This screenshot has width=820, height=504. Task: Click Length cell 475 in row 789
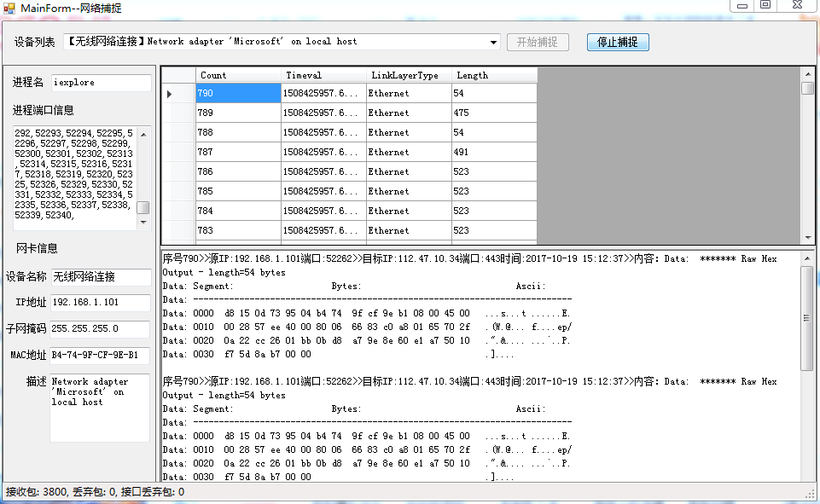click(x=494, y=113)
